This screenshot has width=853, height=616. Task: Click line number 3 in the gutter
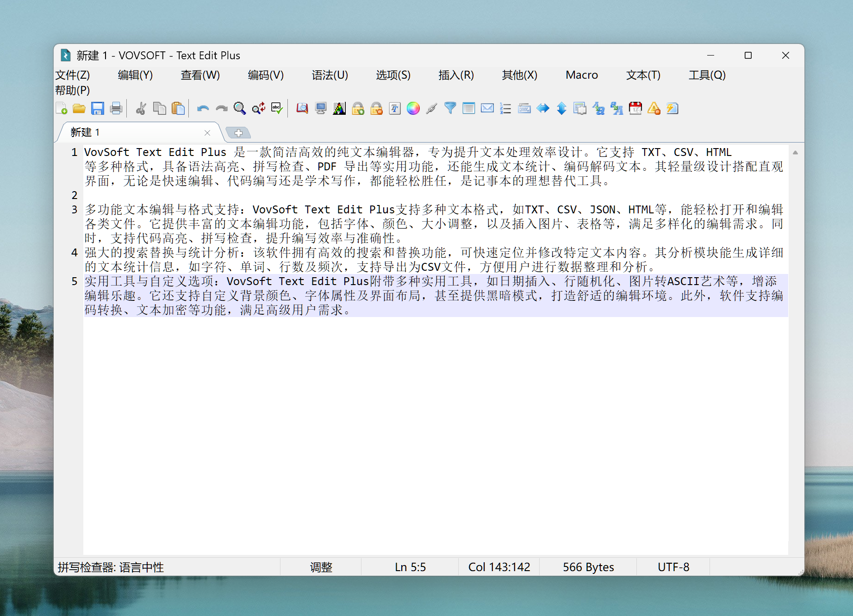click(x=74, y=210)
